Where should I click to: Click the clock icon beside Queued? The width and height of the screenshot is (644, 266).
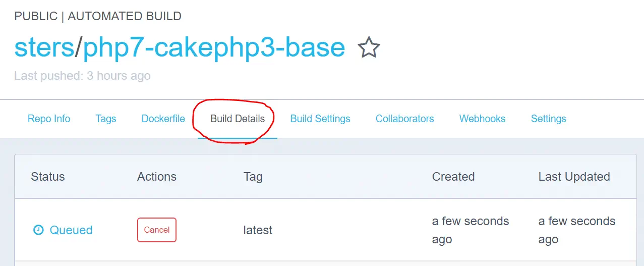[38, 230]
